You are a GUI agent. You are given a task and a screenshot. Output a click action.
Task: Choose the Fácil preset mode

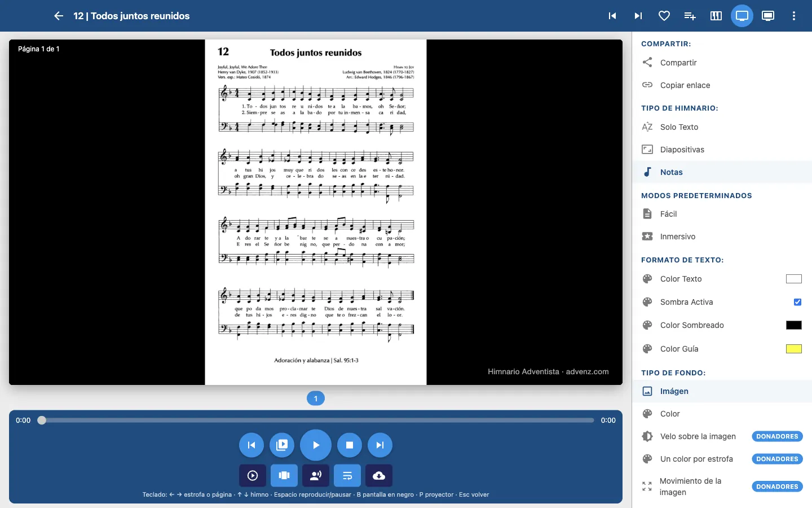(722, 214)
